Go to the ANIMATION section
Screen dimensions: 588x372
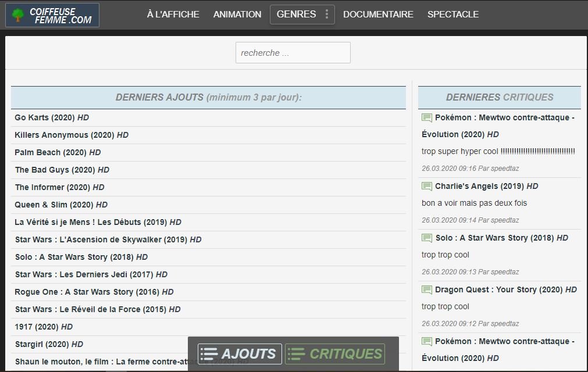(x=237, y=14)
